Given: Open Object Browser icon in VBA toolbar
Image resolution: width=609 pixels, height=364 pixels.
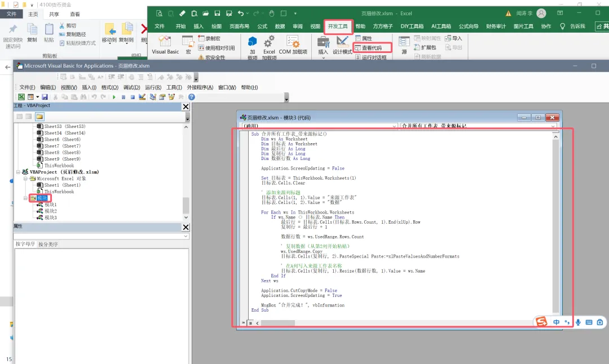Looking at the screenshot, I should pyautogui.click(x=171, y=97).
